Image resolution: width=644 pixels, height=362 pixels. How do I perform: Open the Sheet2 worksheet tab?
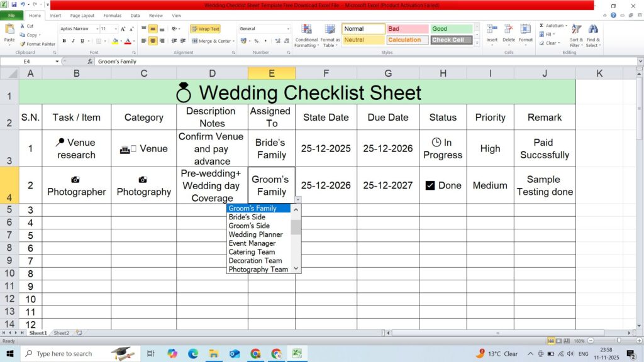coord(61,333)
